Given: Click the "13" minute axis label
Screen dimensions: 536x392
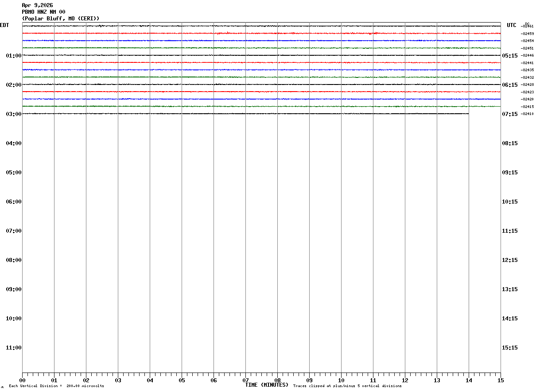Looking at the screenshot, I should 437,380.
